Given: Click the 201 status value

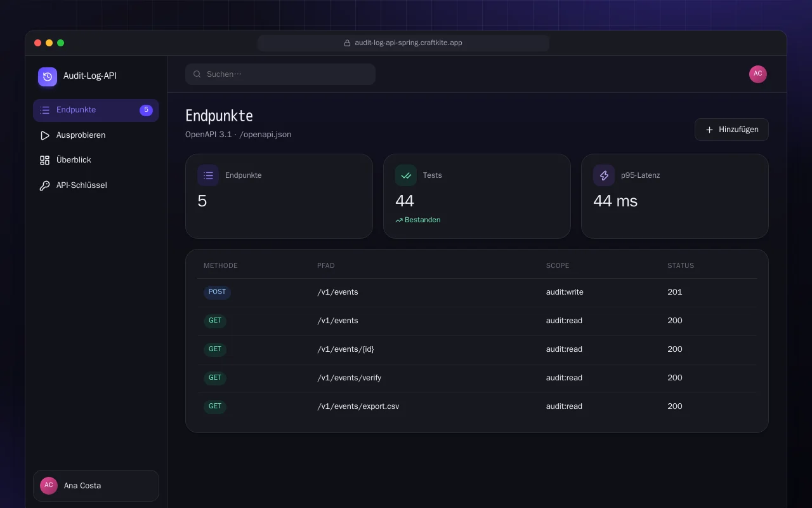Looking at the screenshot, I should coord(675,292).
